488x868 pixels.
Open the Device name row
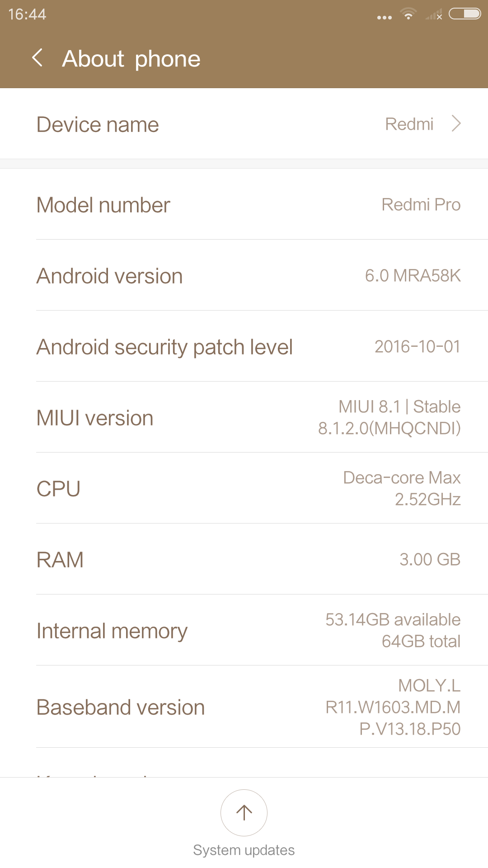(244, 124)
